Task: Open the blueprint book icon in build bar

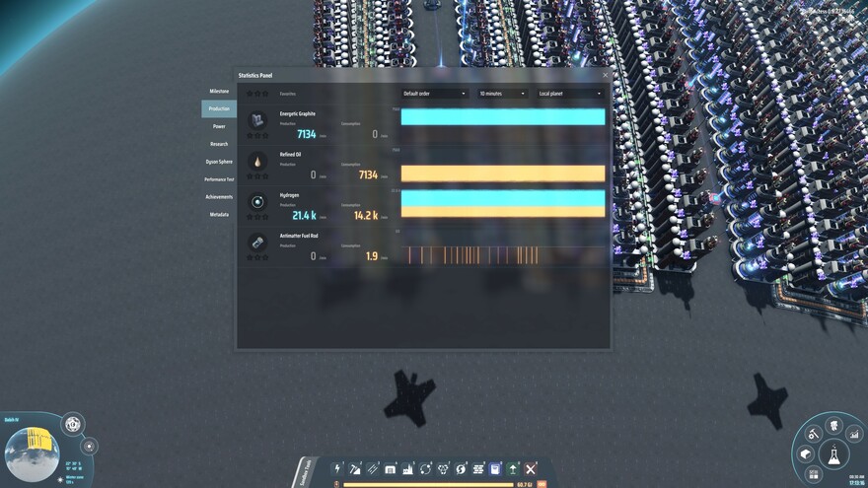Action: [495, 469]
